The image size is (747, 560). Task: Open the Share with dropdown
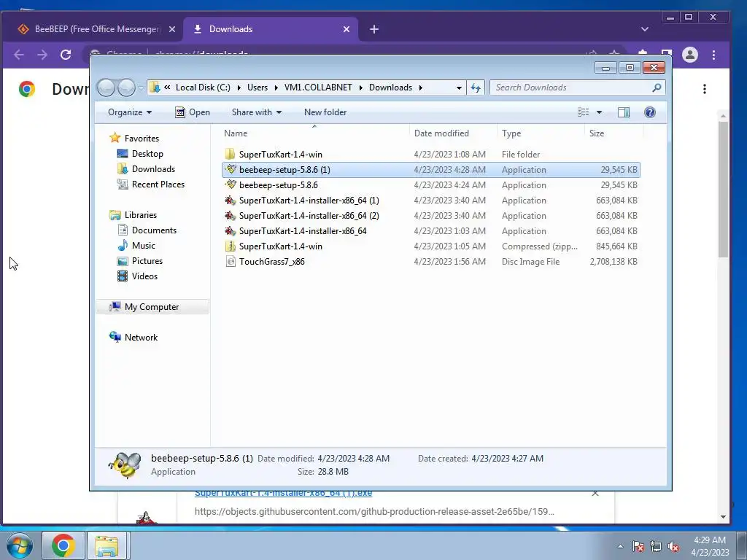[x=256, y=112]
